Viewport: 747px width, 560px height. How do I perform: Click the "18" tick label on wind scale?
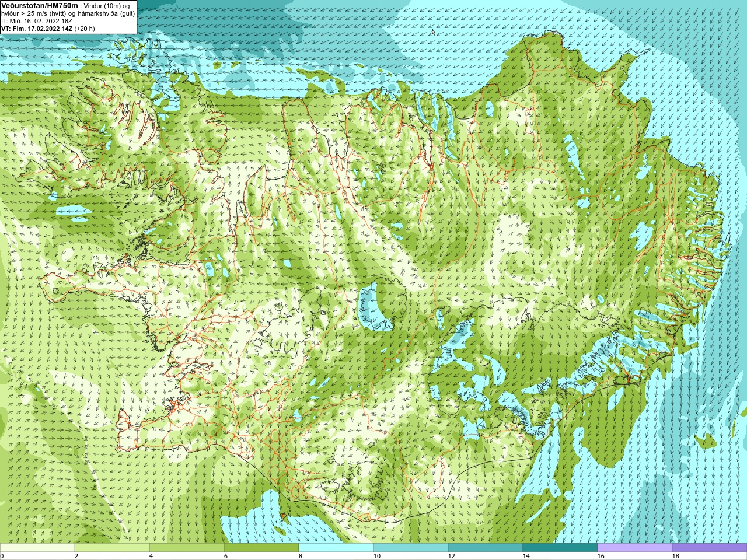[x=676, y=556]
